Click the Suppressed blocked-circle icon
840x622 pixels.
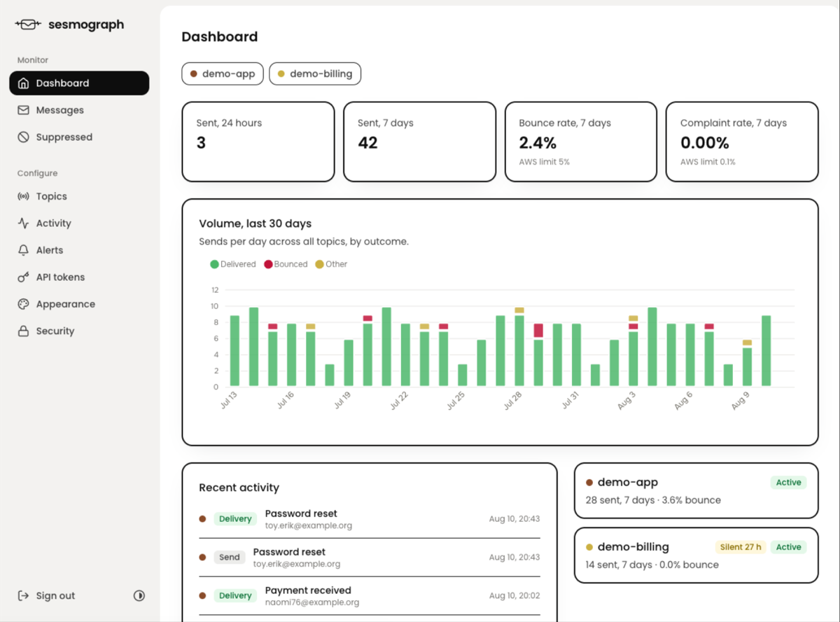(x=23, y=137)
